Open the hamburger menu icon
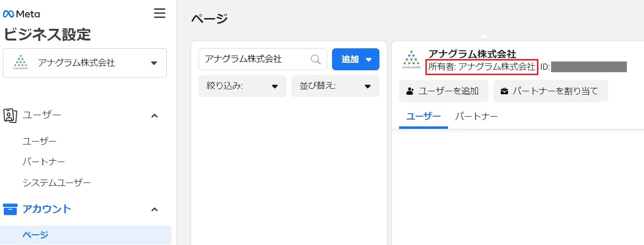The height and width of the screenshot is (245, 644). pyautogui.click(x=159, y=13)
